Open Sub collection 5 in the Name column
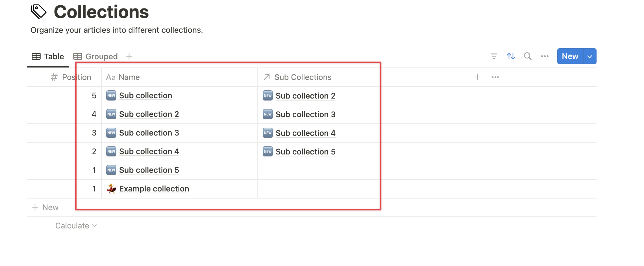 pyautogui.click(x=149, y=170)
